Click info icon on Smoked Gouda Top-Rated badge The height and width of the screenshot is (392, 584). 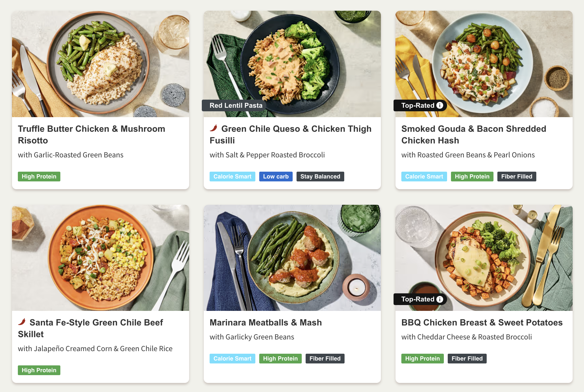pos(440,105)
